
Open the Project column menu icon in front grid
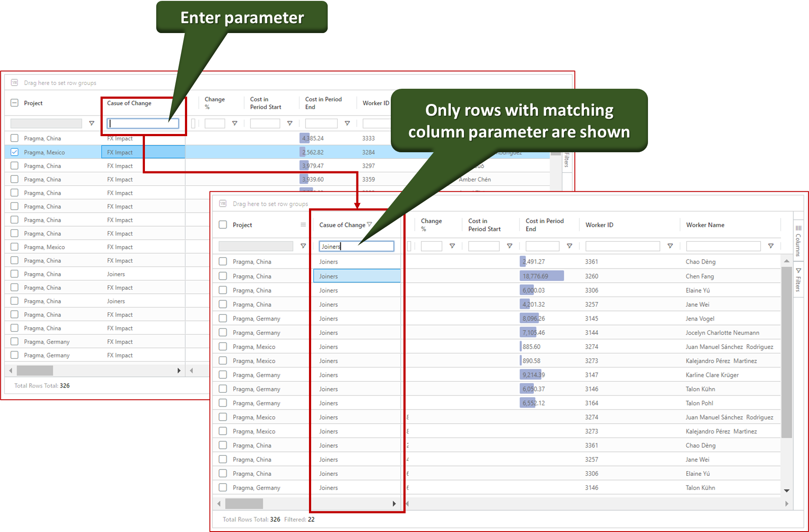click(x=303, y=225)
